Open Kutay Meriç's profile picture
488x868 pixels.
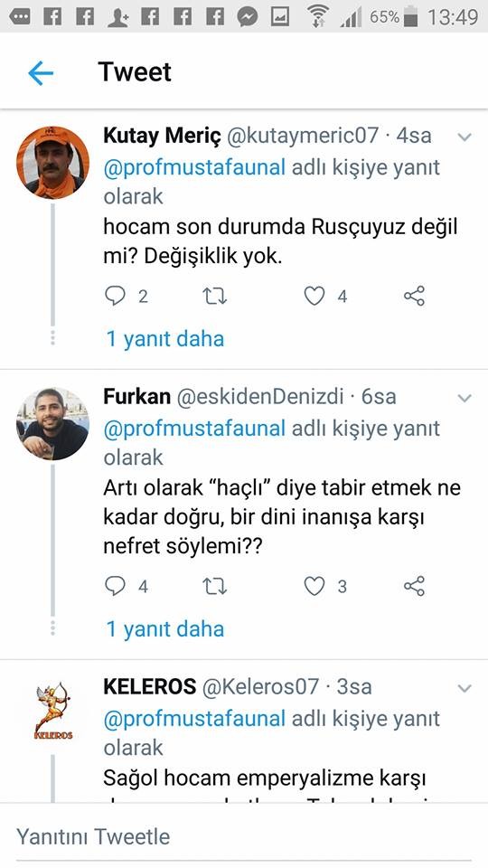[52, 162]
